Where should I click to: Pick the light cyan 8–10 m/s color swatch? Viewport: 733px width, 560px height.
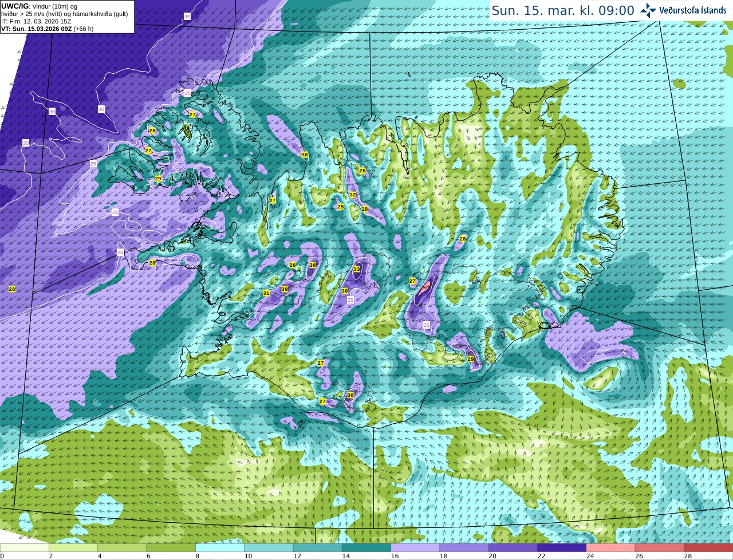click(220, 547)
